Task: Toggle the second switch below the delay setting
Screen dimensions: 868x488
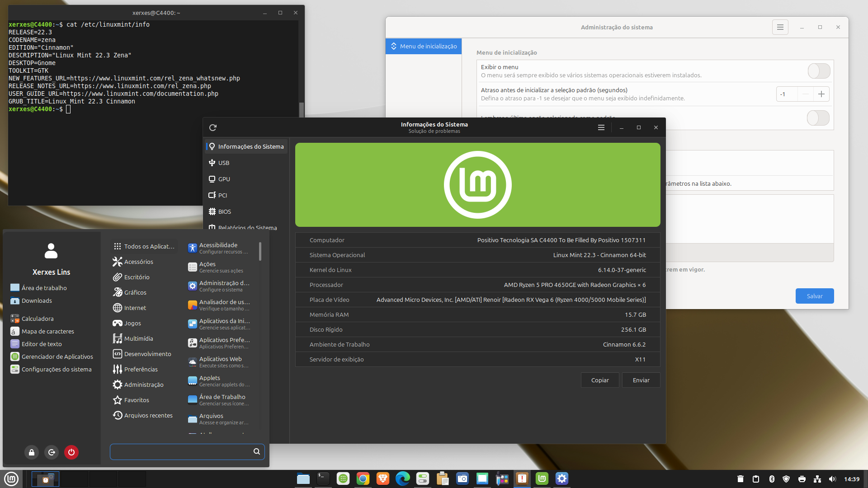Action: pos(818,118)
